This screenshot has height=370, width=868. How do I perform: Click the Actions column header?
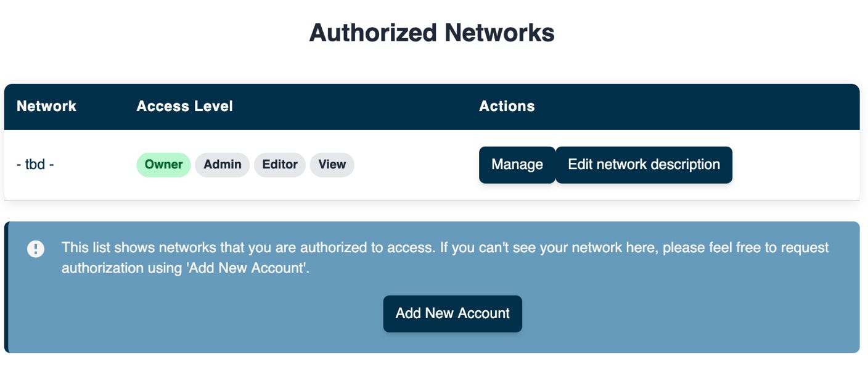[x=507, y=106]
